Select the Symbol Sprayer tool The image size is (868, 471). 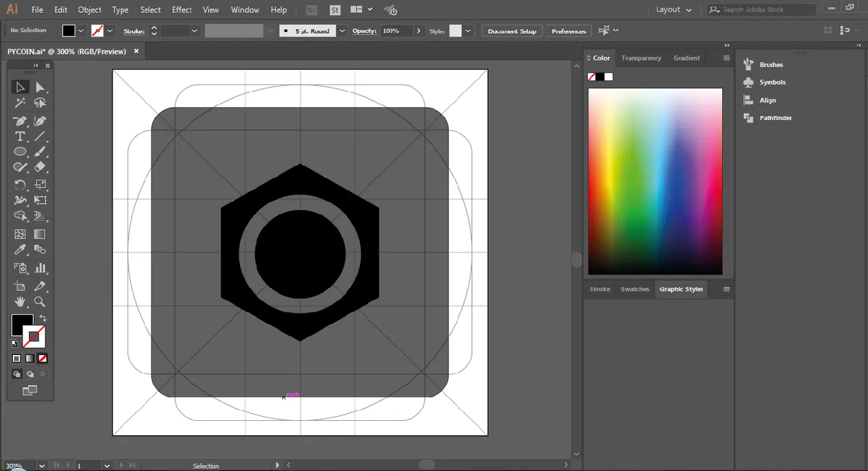[20, 268]
